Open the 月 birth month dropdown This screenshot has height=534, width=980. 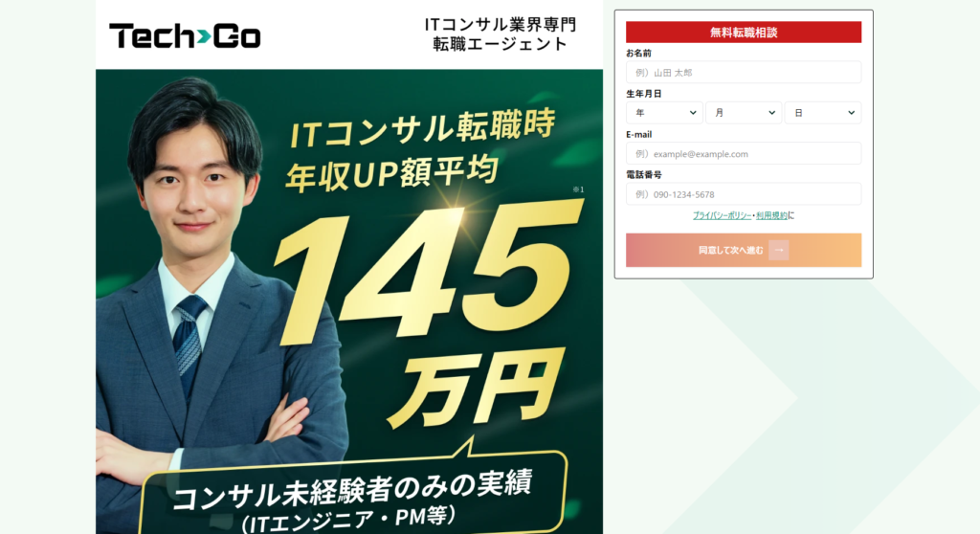click(x=744, y=113)
